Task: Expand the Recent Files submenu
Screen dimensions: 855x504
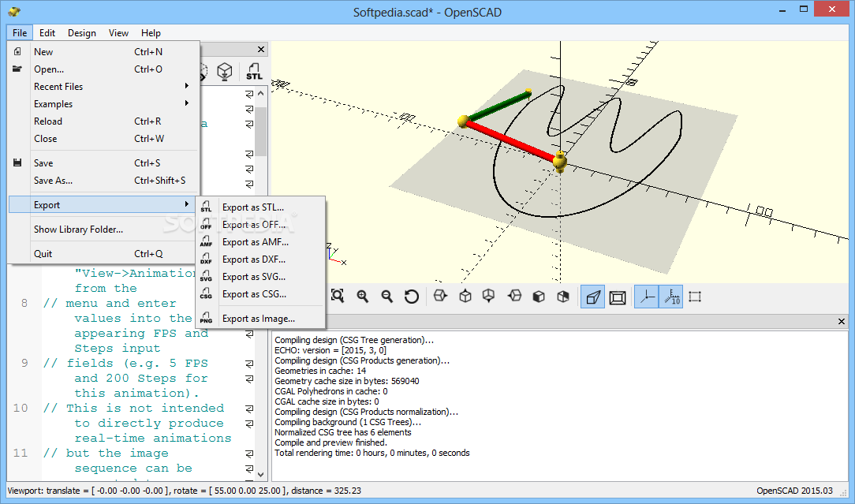Action: point(103,86)
